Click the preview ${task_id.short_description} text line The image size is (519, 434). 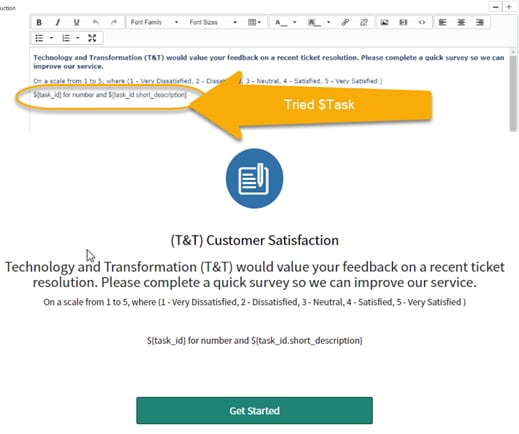coord(254,341)
